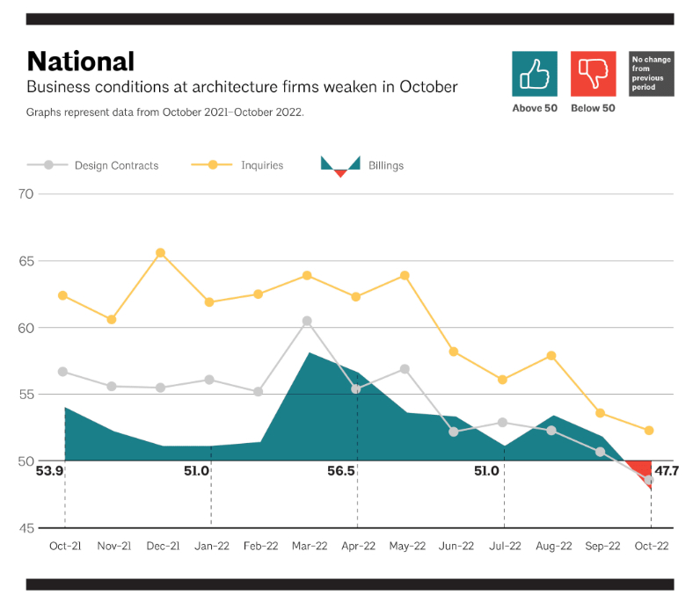Viewport: 700px width, 602px height.
Task: Click the Below 50 caption
Action: point(593,108)
